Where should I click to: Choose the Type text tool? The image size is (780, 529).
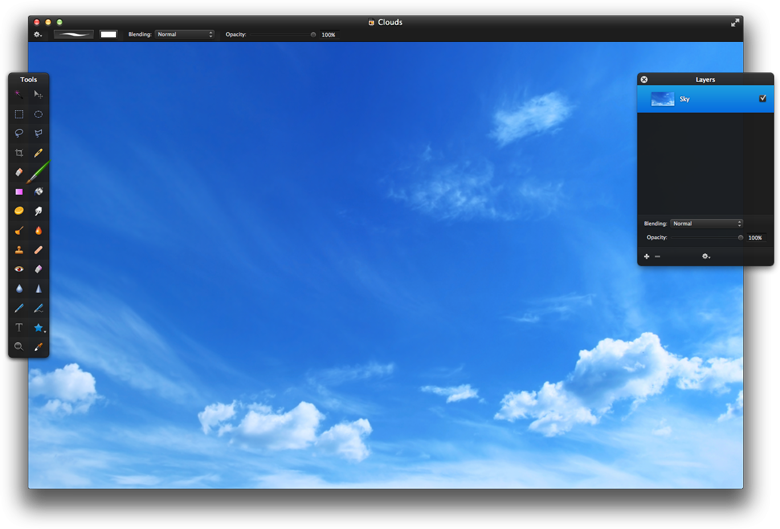[x=18, y=327]
